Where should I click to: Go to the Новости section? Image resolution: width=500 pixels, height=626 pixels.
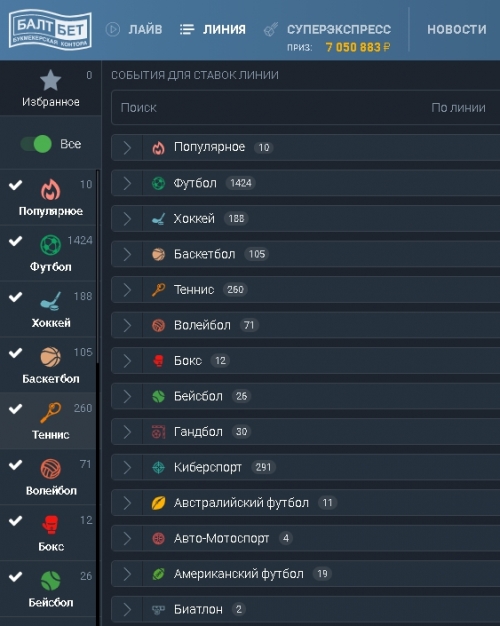point(457,30)
